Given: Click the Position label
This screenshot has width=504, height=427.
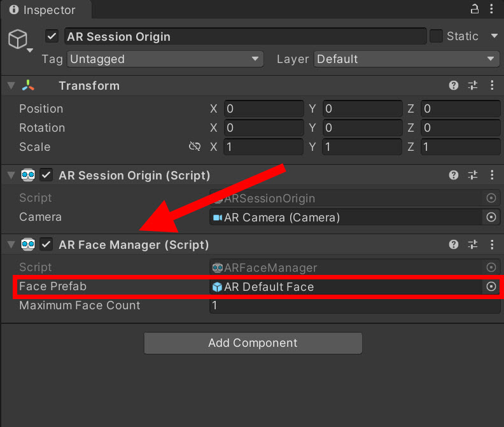Looking at the screenshot, I should [41, 109].
